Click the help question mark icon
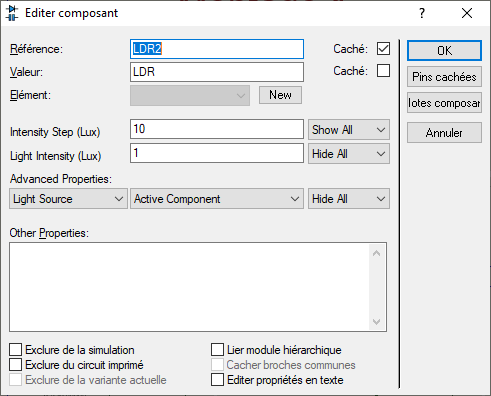 coord(422,13)
